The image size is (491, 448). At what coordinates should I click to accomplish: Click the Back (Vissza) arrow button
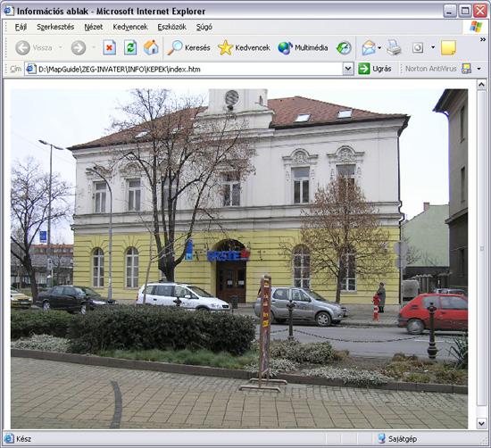click(x=34, y=48)
